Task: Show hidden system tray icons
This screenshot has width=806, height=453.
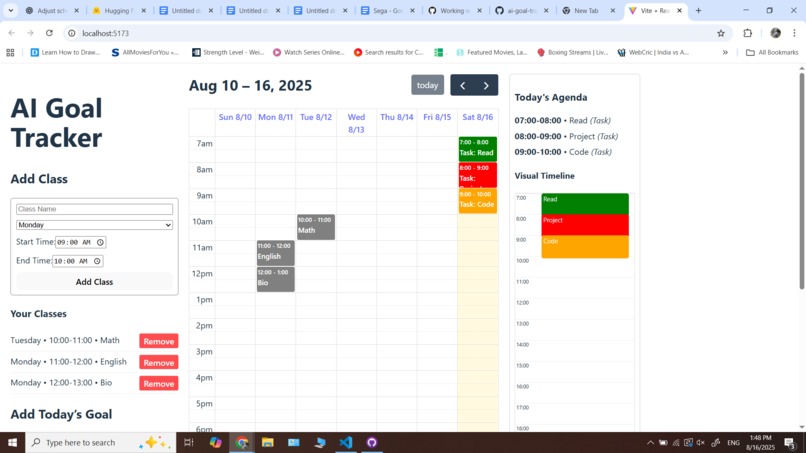Action: [x=650, y=442]
